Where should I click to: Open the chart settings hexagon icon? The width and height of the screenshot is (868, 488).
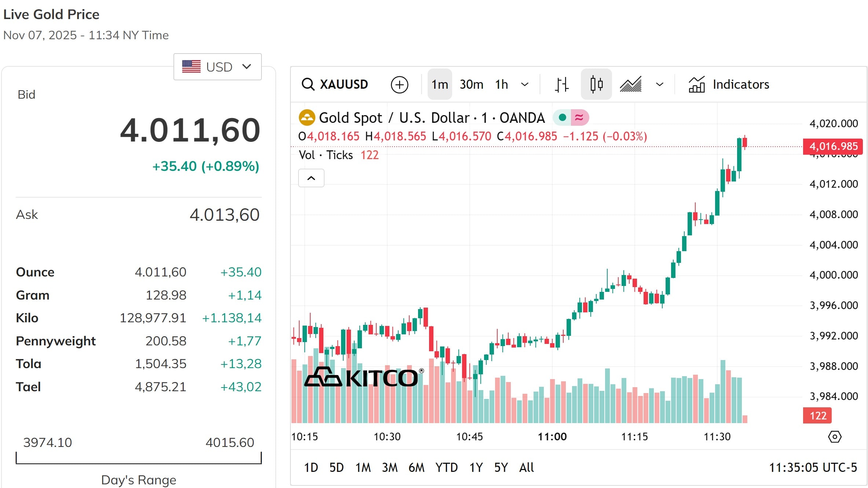click(x=835, y=436)
